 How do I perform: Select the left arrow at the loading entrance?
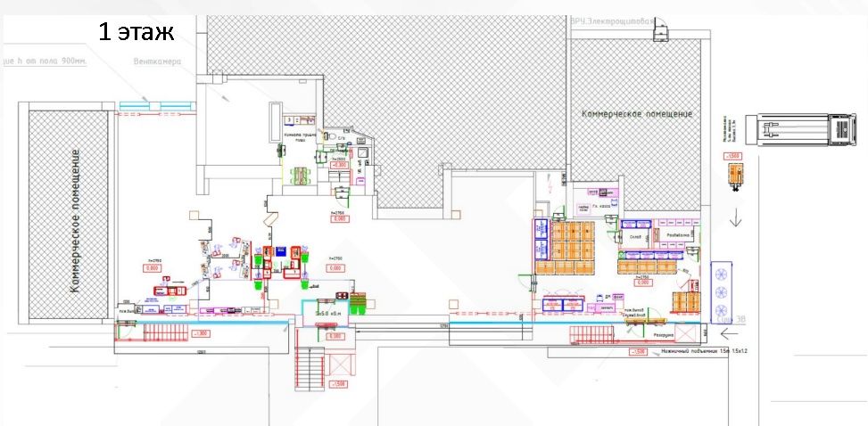pyautogui.click(x=728, y=335)
